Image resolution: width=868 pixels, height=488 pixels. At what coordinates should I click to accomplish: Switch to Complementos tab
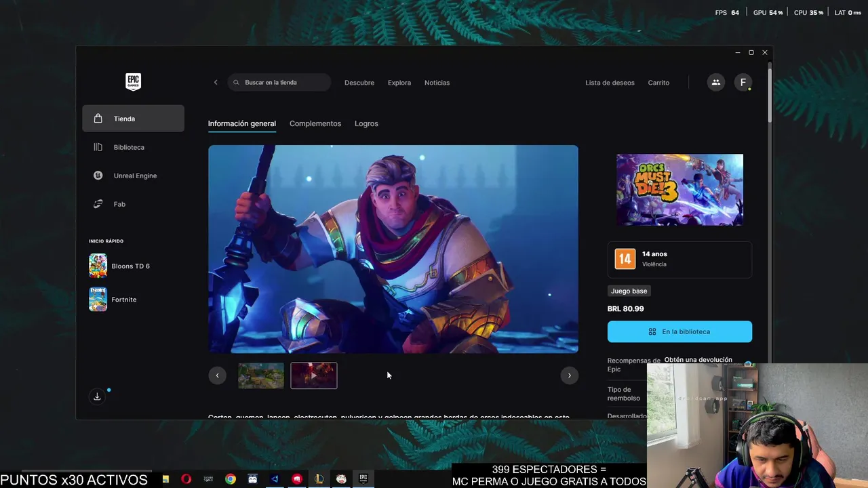[315, 123]
